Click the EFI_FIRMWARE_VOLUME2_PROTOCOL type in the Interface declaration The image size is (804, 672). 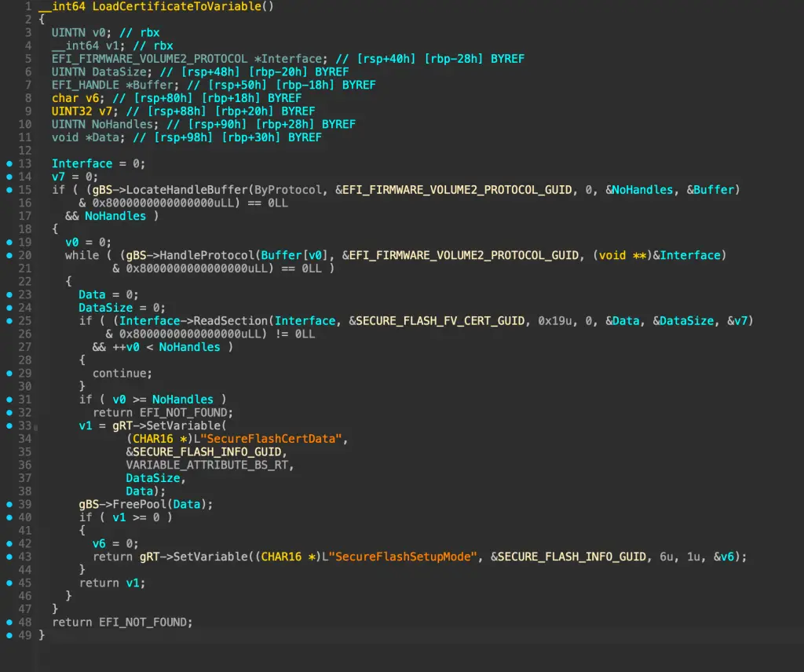point(149,59)
